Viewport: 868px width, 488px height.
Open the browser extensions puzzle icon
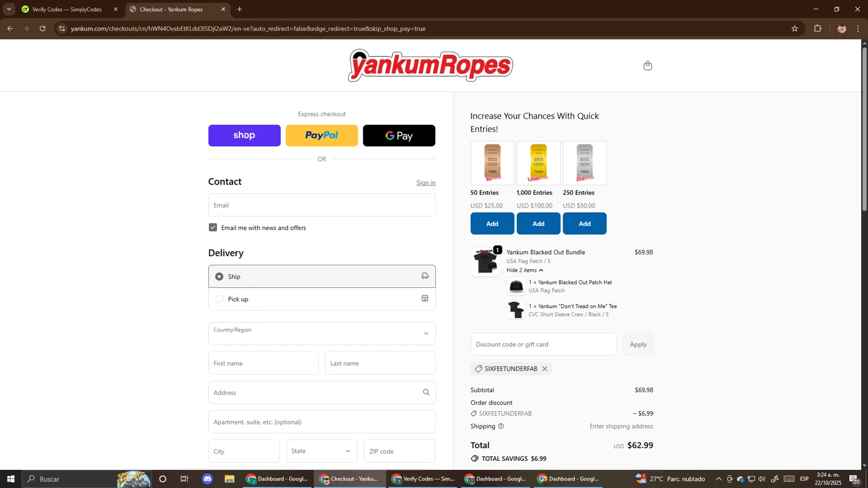pos(818,28)
